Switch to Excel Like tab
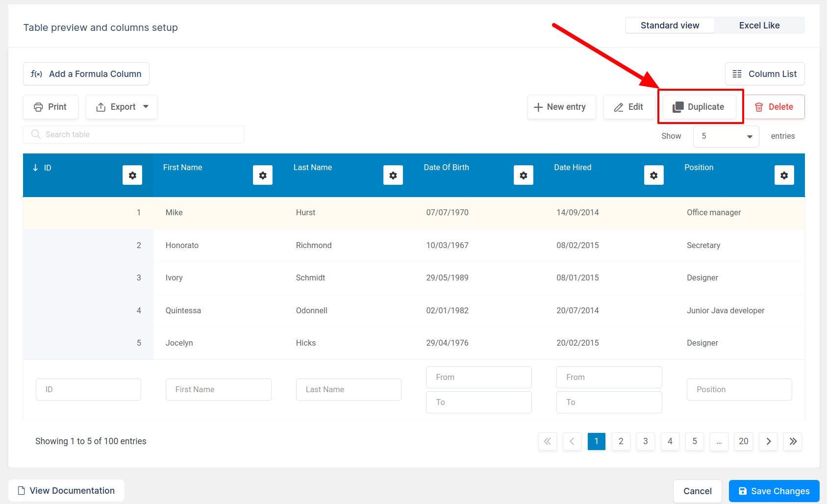Image resolution: width=827 pixels, height=504 pixels. pyautogui.click(x=759, y=25)
